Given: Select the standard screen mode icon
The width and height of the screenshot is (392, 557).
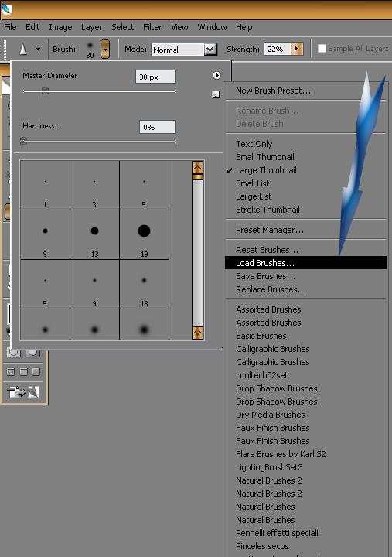Looking at the screenshot, I should [11, 372].
